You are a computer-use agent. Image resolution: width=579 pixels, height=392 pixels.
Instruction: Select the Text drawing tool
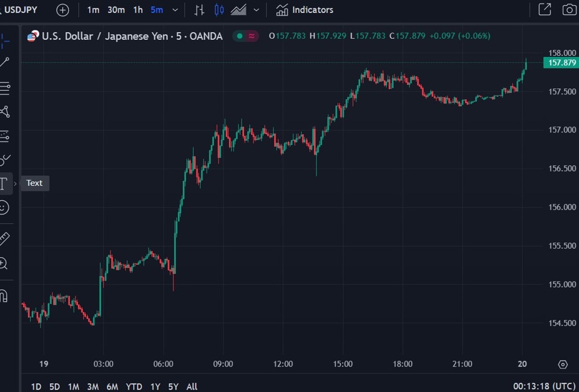pos(4,184)
